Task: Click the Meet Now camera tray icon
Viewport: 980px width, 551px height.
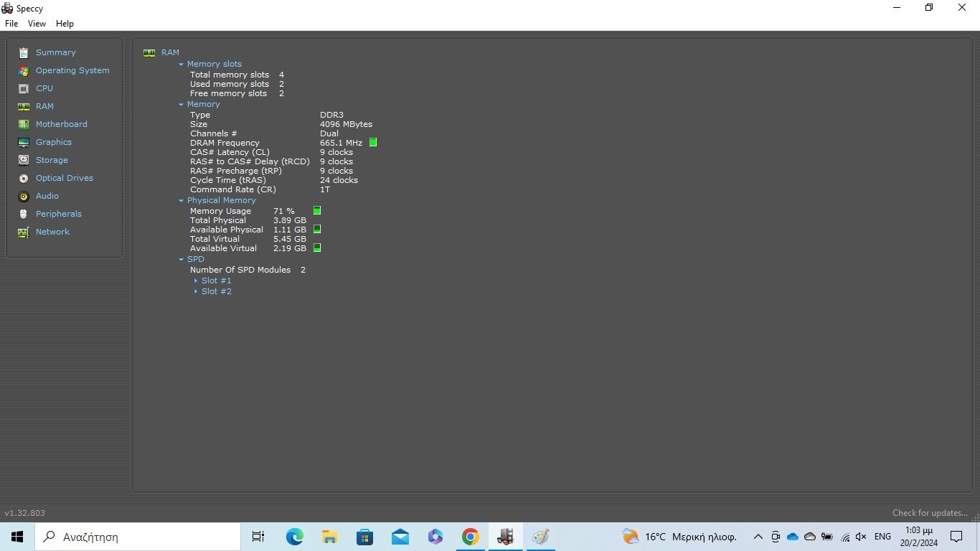Action: (x=776, y=537)
